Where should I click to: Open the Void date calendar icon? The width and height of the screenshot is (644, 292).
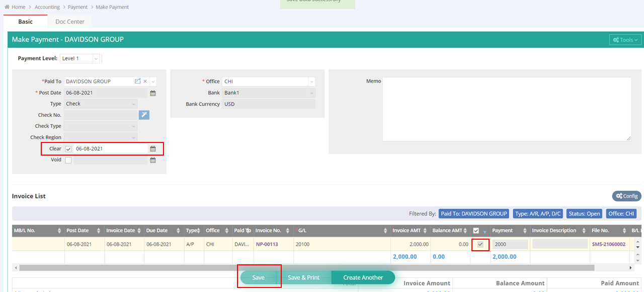[153, 160]
